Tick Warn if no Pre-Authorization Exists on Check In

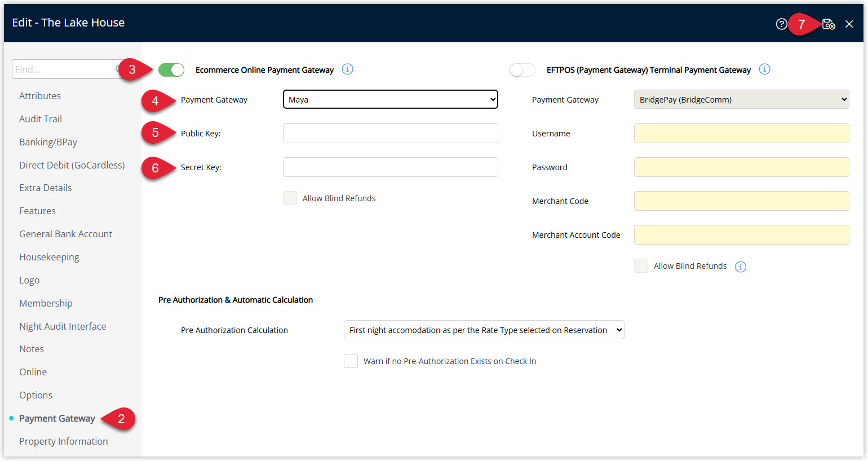click(351, 361)
